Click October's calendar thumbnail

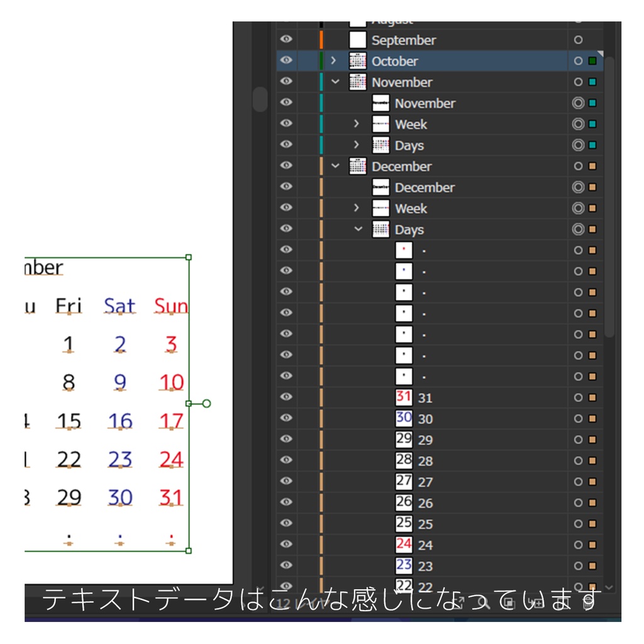[357, 61]
